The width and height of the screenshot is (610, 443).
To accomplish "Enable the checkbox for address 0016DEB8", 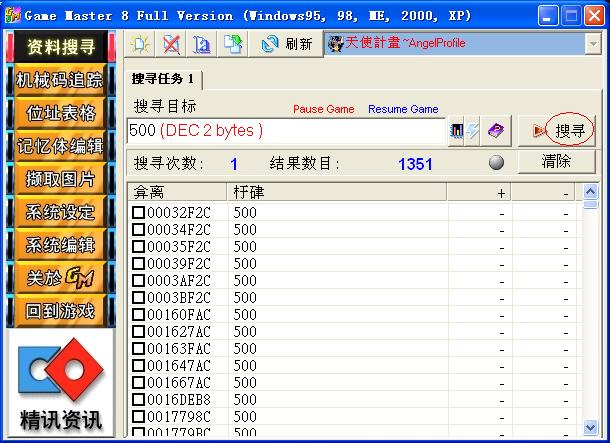I will tap(139, 400).
